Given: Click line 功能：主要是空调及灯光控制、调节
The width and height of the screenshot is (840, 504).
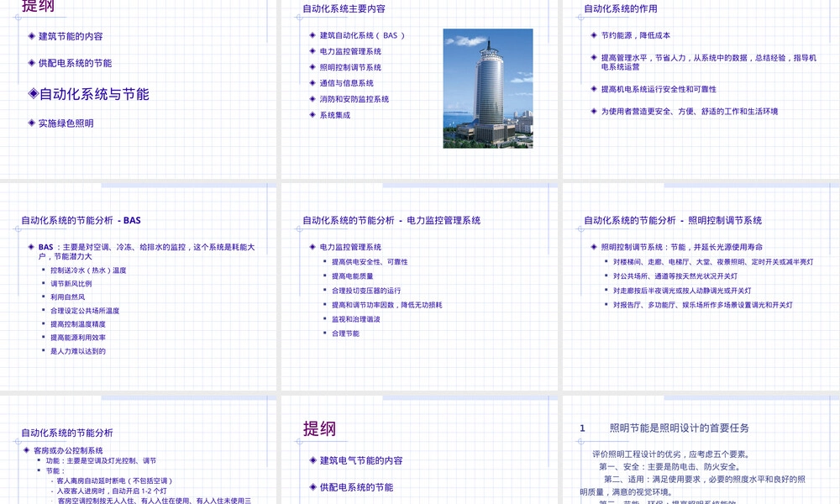Looking at the screenshot, I should 101,460.
